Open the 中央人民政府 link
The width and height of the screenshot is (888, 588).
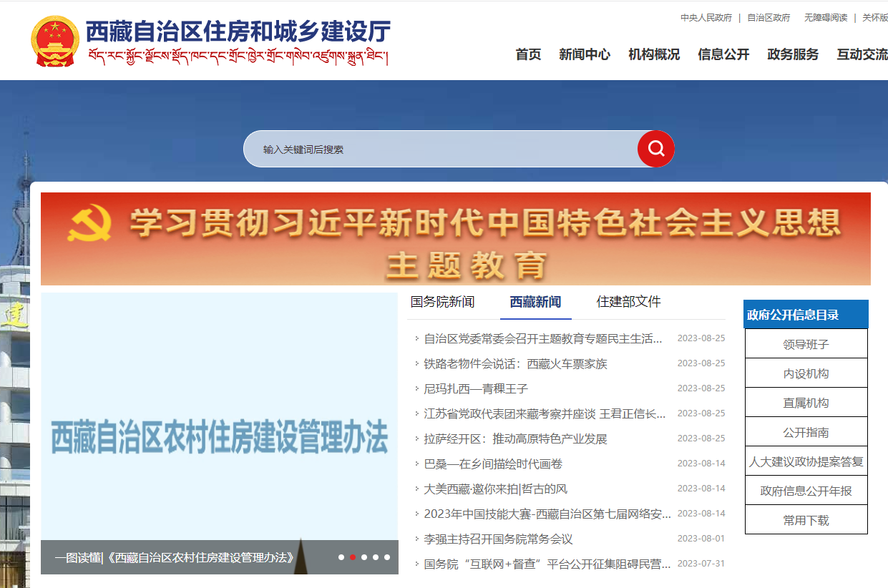tap(706, 18)
